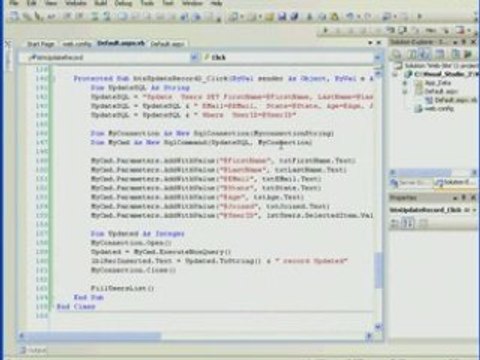Select the Default.aspx.vb tab
This screenshot has height=360, width=480.
[121, 44]
